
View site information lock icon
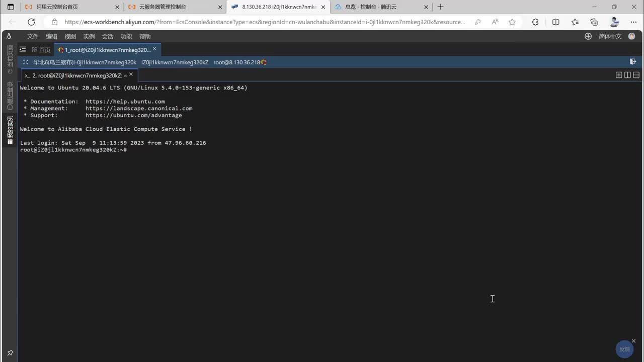(x=54, y=22)
